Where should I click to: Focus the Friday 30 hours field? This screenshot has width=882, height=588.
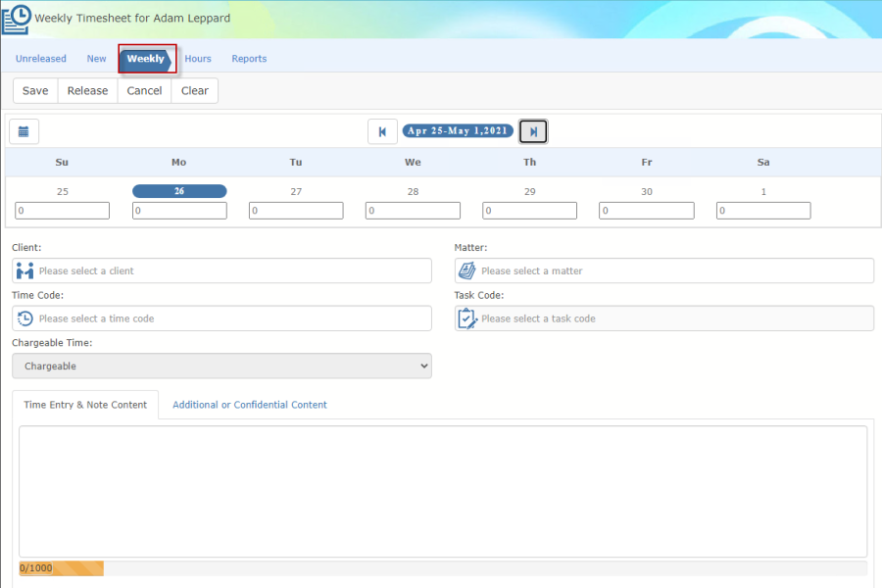[x=647, y=211]
